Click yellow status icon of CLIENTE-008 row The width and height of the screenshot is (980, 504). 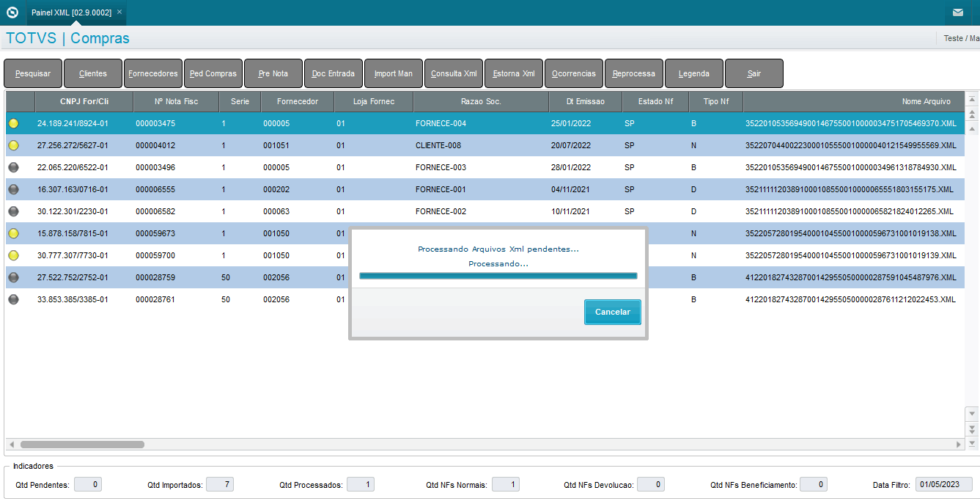[x=13, y=145]
